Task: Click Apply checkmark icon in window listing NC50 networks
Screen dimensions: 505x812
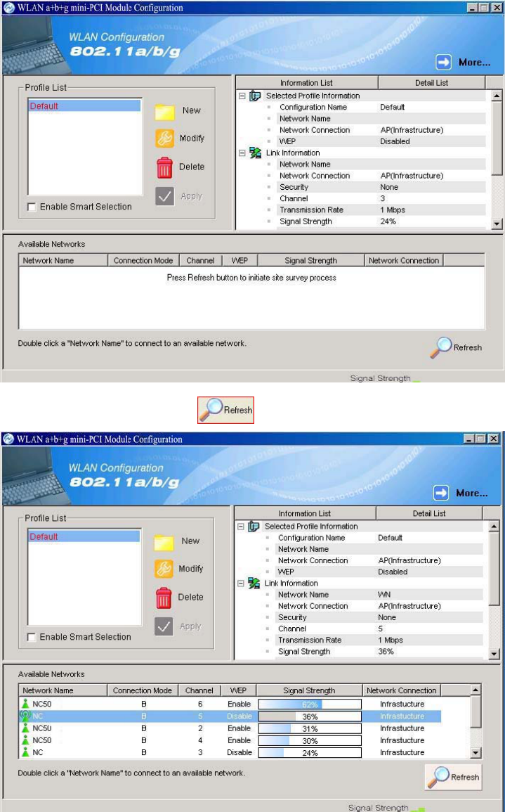Action: (x=164, y=626)
